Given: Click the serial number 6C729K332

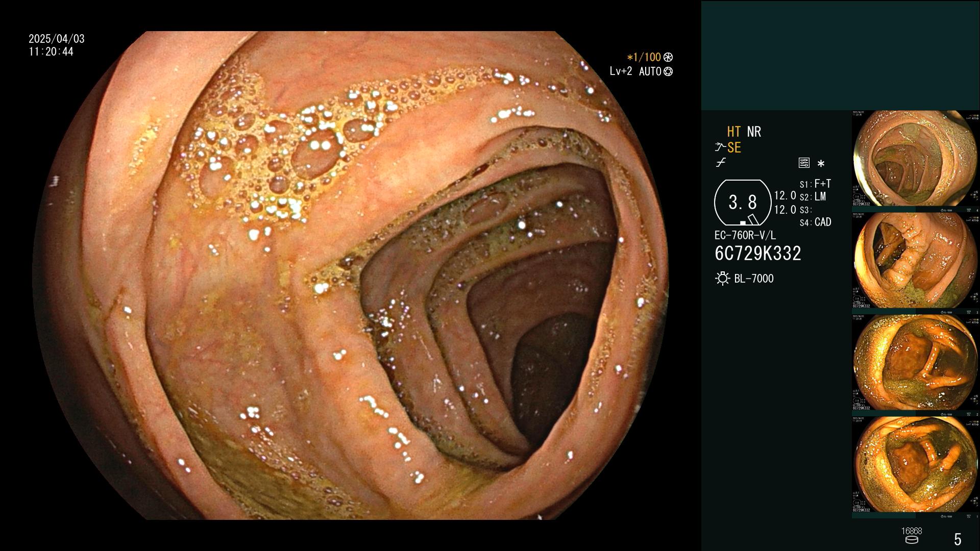Looking at the screenshot, I should point(758,254).
